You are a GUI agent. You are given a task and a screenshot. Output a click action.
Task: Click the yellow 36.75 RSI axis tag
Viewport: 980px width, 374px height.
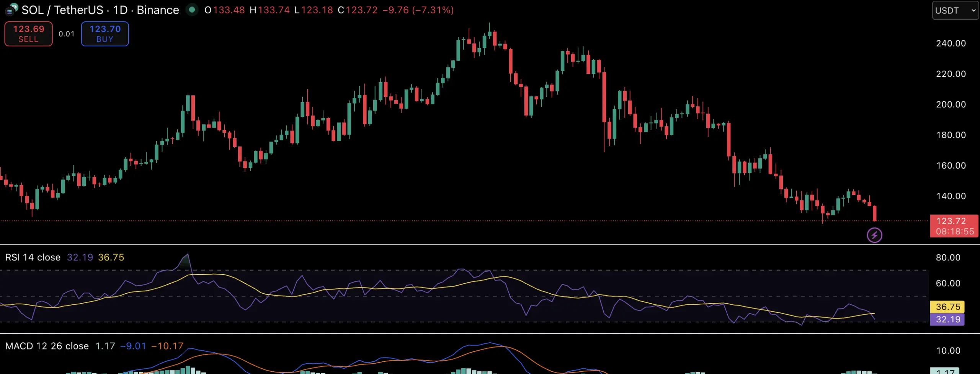tap(947, 307)
